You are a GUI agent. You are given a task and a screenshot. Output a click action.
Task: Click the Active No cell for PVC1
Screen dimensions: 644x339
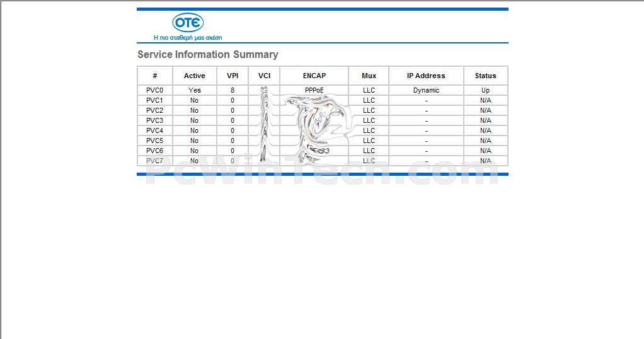pyautogui.click(x=194, y=100)
